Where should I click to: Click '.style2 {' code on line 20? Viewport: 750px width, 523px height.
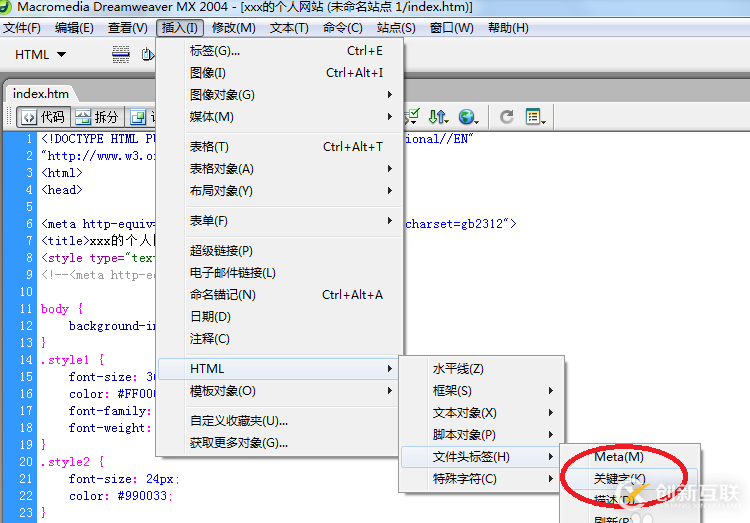coord(73,462)
